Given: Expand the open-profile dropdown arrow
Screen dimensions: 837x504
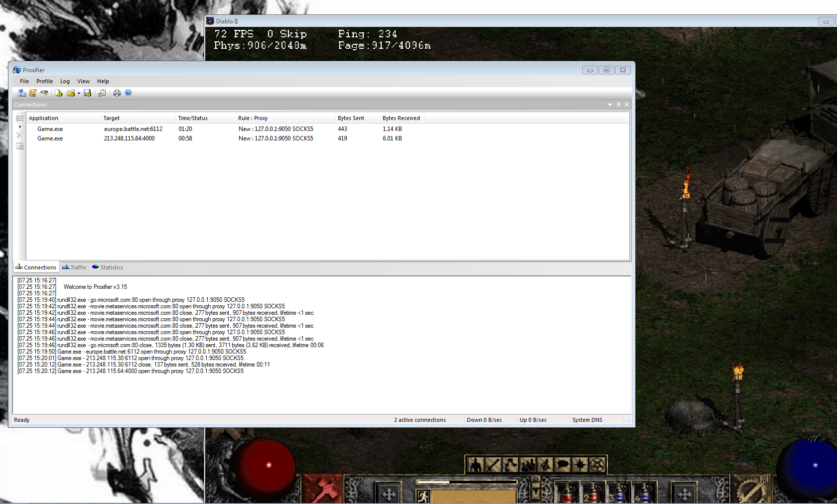Looking at the screenshot, I should click(79, 93).
